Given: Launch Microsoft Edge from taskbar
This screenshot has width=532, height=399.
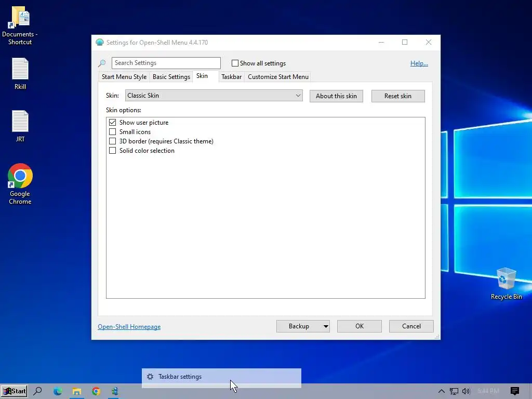Looking at the screenshot, I should click(57, 391).
